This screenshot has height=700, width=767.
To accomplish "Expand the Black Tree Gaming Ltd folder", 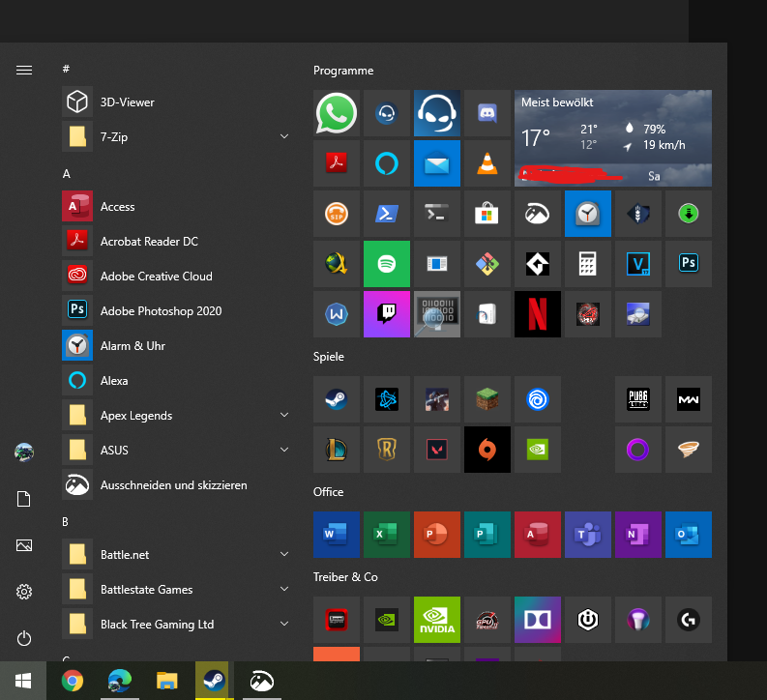I will (x=284, y=624).
